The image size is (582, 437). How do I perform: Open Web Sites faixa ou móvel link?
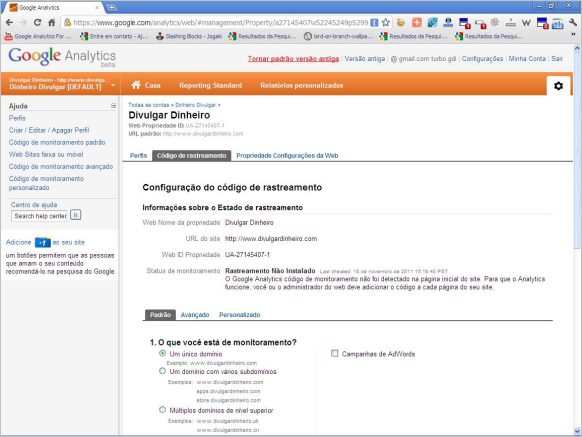click(46, 154)
